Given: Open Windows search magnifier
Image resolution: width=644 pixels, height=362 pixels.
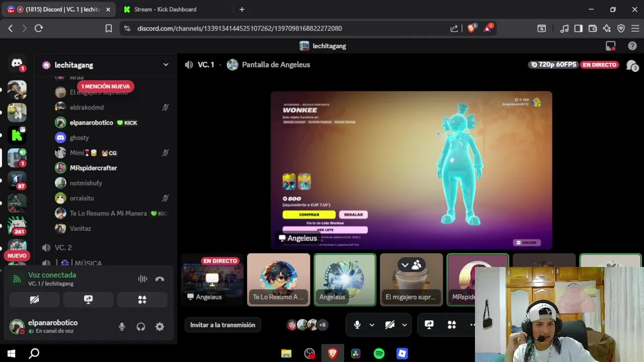Looking at the screenshot, I should point(34,353).
